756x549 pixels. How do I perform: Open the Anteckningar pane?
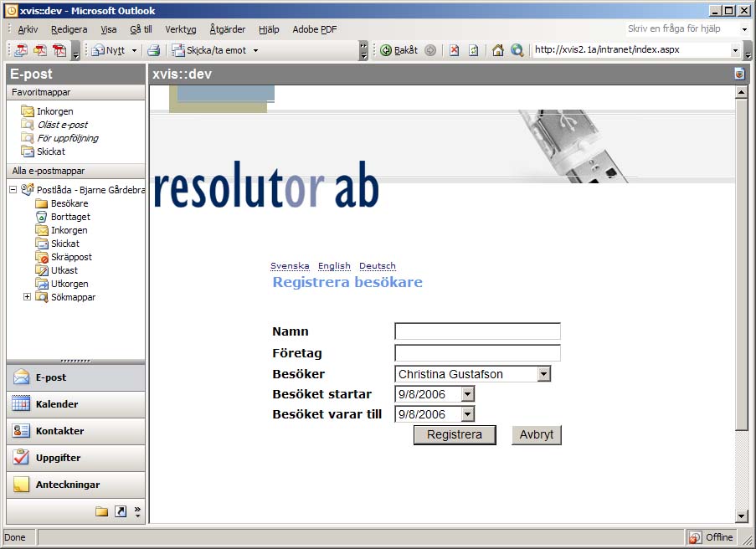pos(75,485)
